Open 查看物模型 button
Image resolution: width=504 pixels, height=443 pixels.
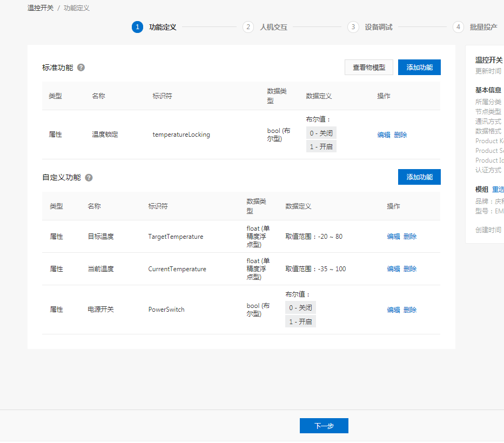[368, 67]
